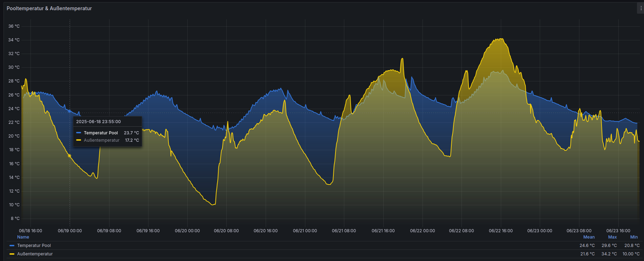The width and height of the screenshot is (644, 261).
Task: Click the panel title Pooltemperatur & Außentemperatur
Action: [x=49, y=8]
